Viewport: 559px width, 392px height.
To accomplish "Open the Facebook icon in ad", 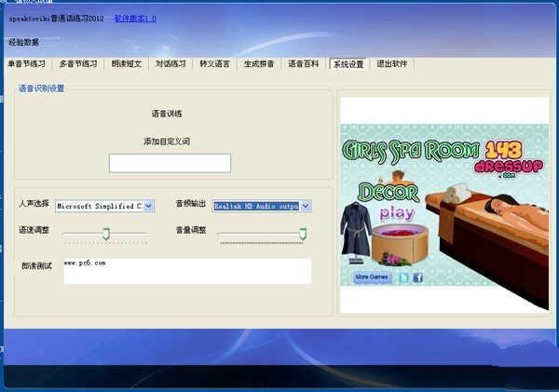I will (417, 277).
